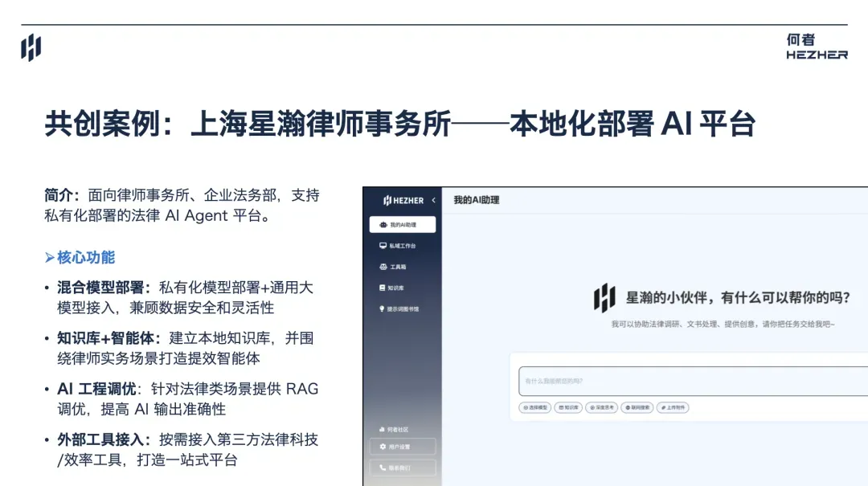Viewport: 868px width, 486px height.
Task: Click the 上传附件 upload attachment button
Action: pos(673,407)
